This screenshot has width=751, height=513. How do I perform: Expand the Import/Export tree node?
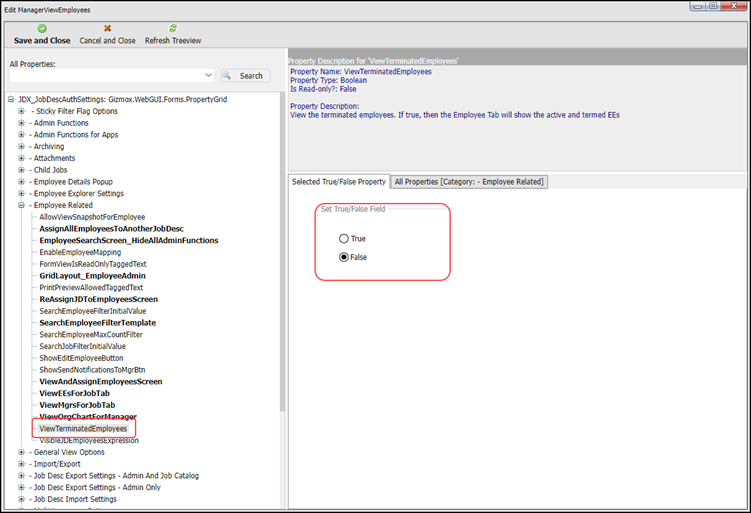22,464
